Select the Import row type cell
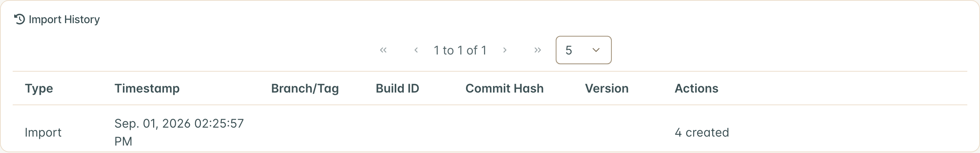Screen dimensions: 980x153 tap(43, 132)
